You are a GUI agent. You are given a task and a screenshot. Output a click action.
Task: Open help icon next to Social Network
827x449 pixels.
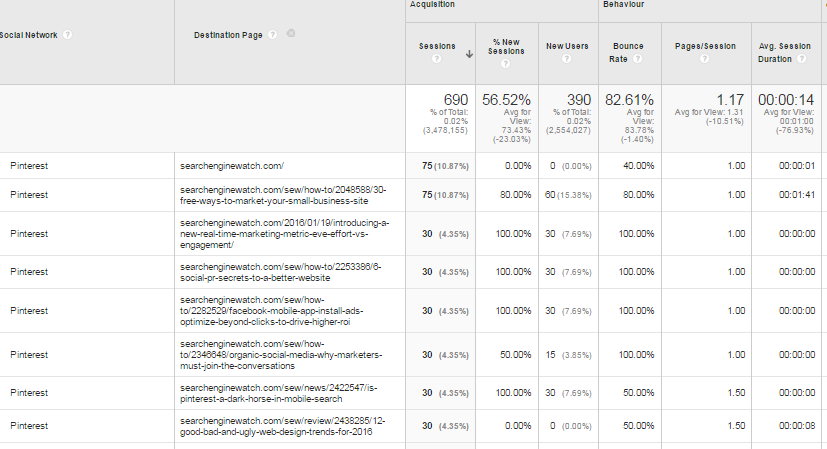pyautogui.click(x=68, y=35)
